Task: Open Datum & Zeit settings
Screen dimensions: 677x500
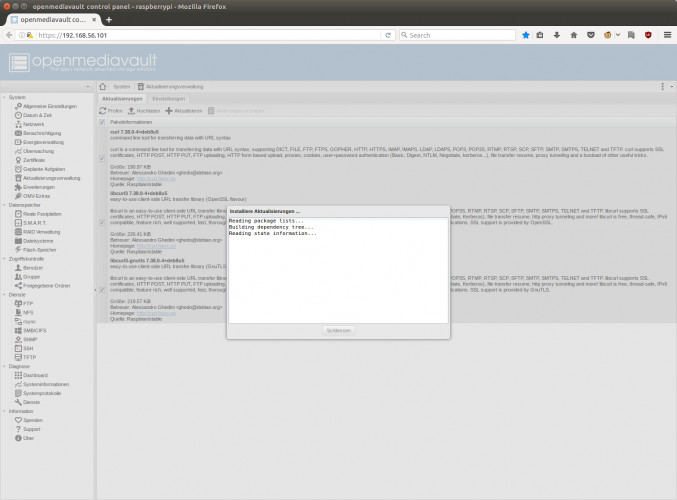Action: [x=33, y=115]
